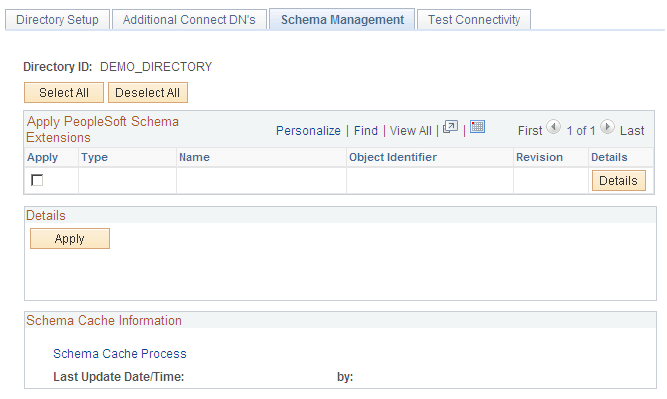
Task: Sort by the Type column header
Action: coord(94,157)
